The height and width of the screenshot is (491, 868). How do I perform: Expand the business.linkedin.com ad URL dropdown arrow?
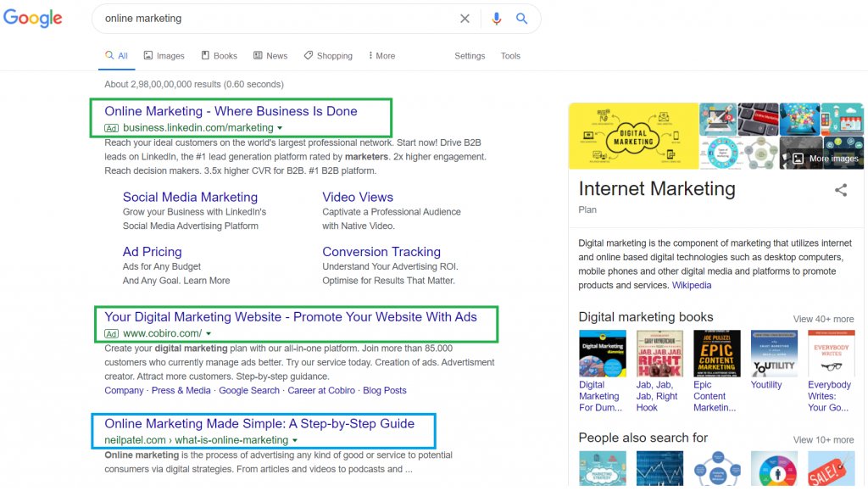[280, 128]
